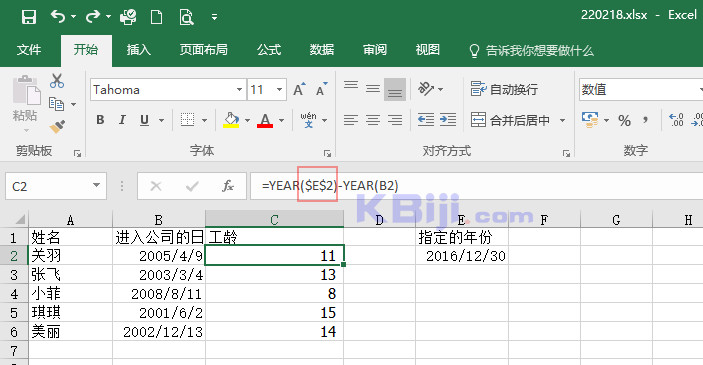Click the Comma Style icon
Screen dimensions: 703x365
click(x=646, y=120)
